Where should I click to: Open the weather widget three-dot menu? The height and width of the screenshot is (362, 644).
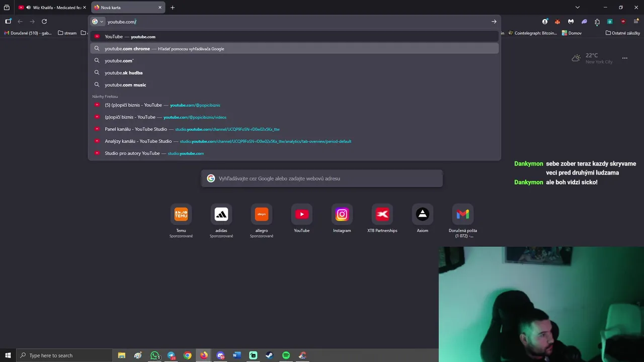pos(625,58)
